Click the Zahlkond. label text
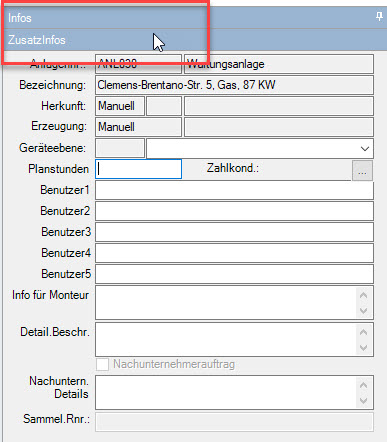The height and width of the screenshot is (442, 387). click(233, 168)
